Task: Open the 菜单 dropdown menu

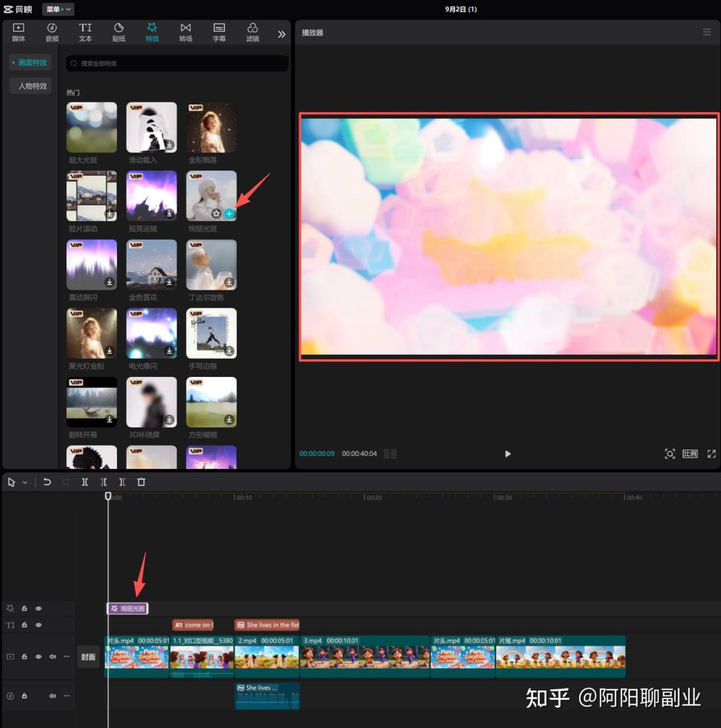Action: tap(58, 9)
